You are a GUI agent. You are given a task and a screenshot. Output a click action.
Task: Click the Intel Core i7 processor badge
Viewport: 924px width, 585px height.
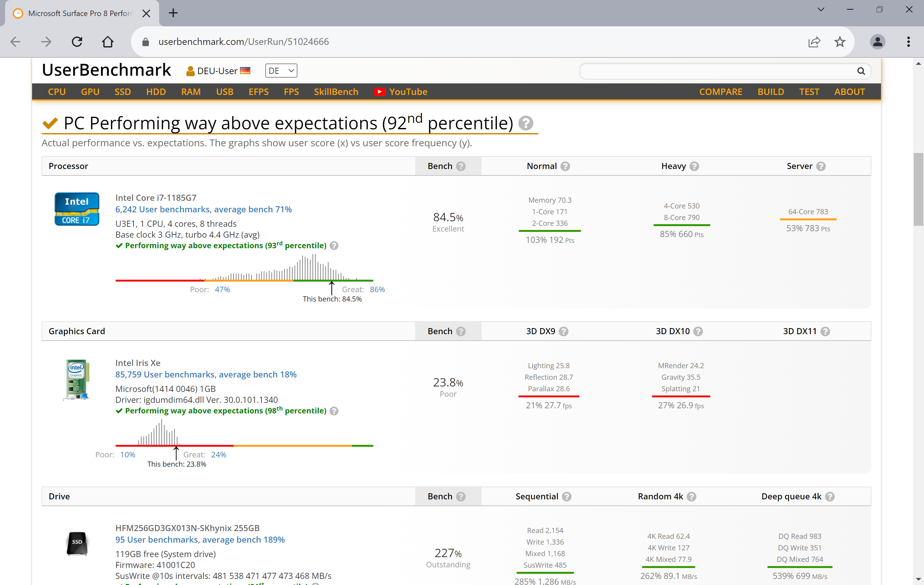click(77, 209)
